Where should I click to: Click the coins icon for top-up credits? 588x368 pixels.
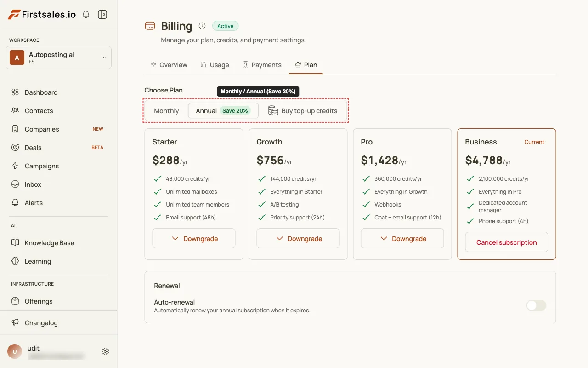[x=273, y=111]
